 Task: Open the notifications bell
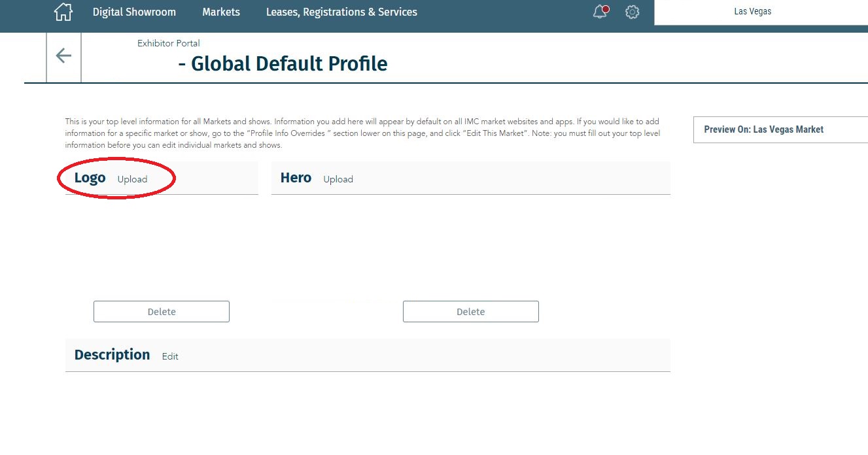tap(600, 12)
